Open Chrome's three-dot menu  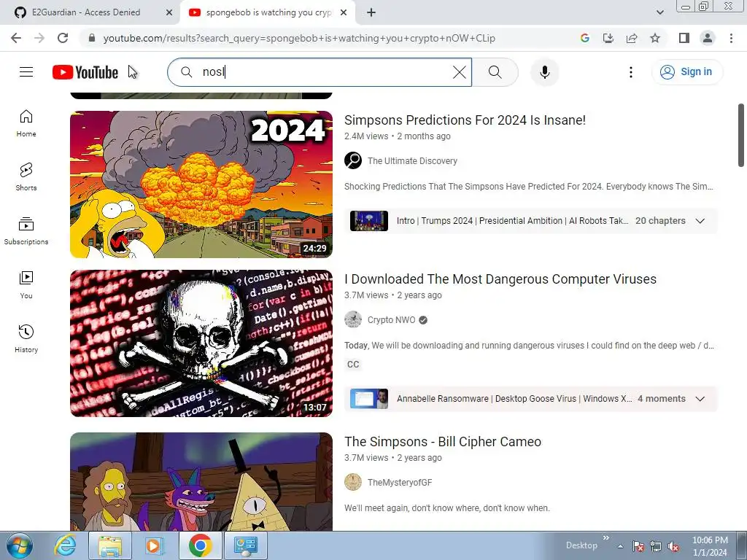point(731,38)
